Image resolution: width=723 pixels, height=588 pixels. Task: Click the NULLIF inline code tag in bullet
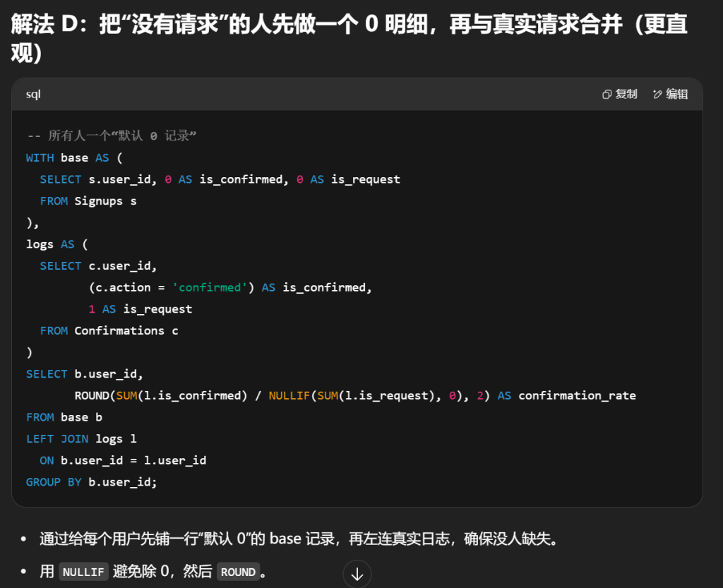pos(83,572)
